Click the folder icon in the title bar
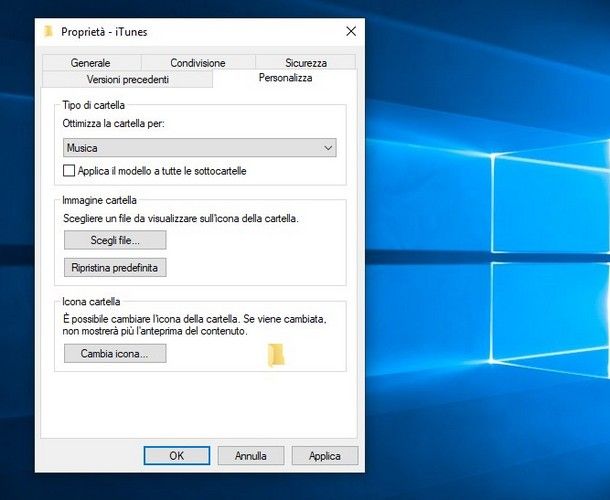This screenshot has width=610, height=500. 48,32
